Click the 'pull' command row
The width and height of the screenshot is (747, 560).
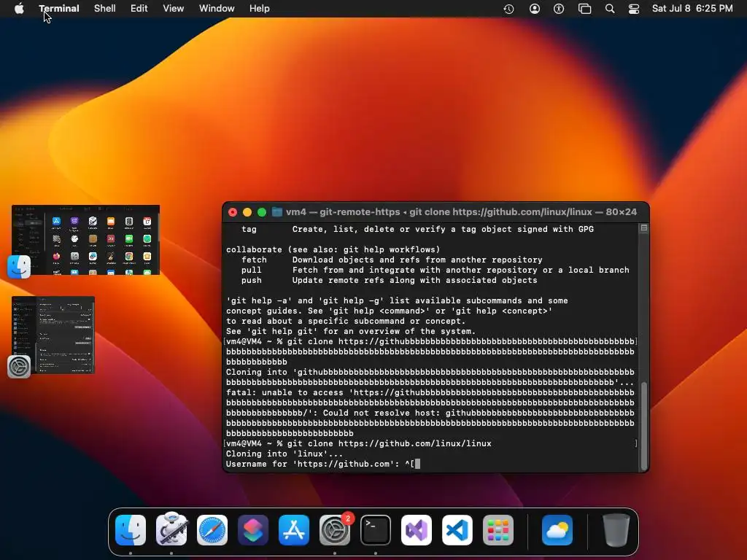point(435,270)
